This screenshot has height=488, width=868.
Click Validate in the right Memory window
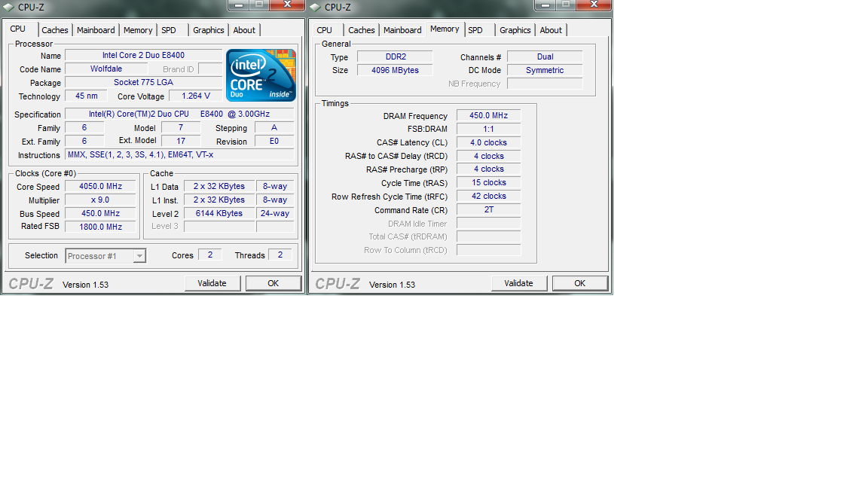pos(518,283)
